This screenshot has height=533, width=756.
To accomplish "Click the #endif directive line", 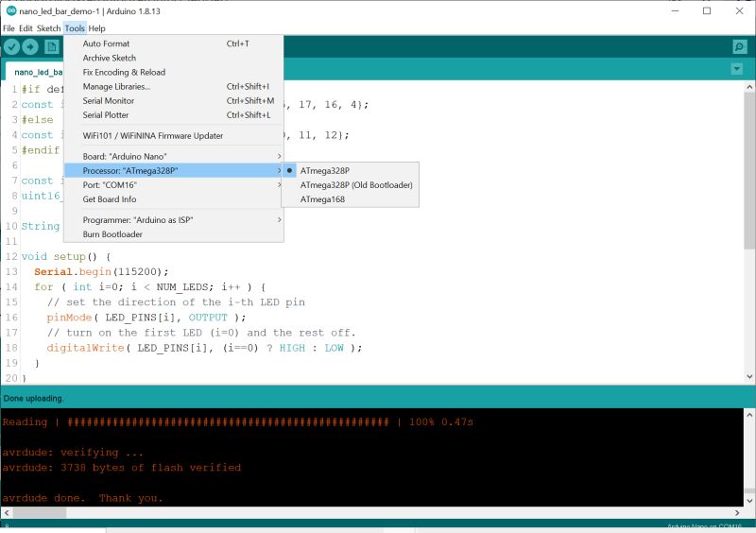I will click(x=41, y=150).
